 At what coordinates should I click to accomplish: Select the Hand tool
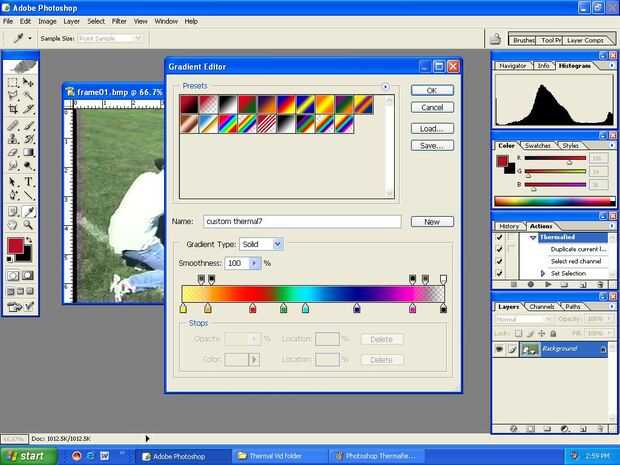(x=13, y=225)
